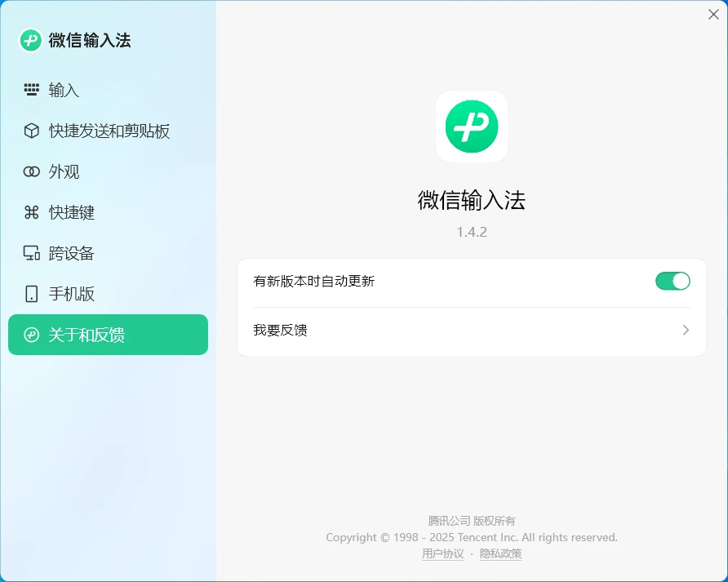
Task: Click the monitor-and-phone icon for 跨设备
Action: 31,253
